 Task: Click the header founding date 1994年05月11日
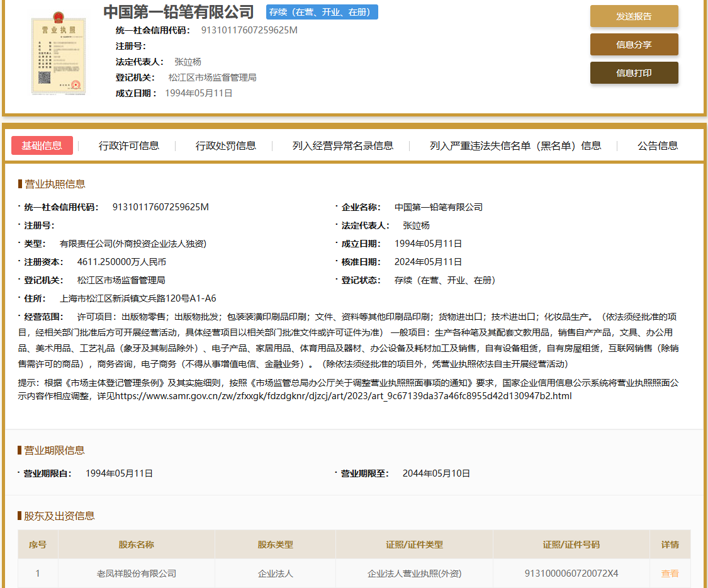click(x=199, y=93)
